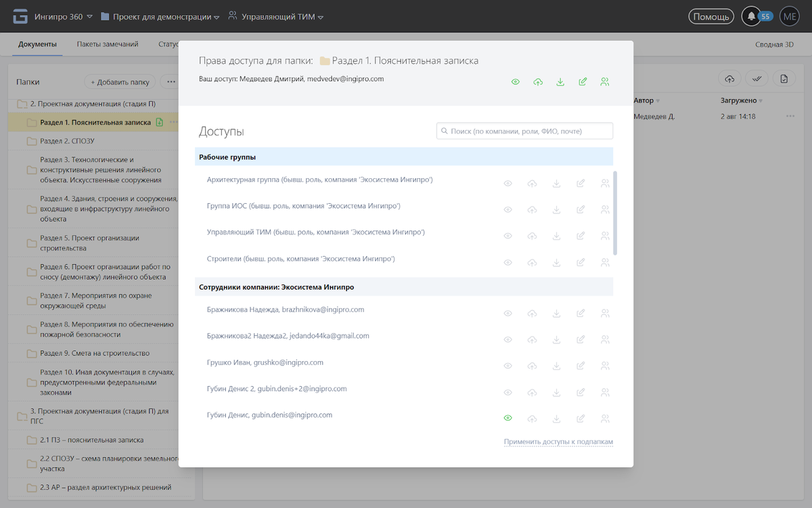Image resolution: width=812 pixels, height=508 pixels.
Task: Open the ME user avatar
Action: [790, 16]
